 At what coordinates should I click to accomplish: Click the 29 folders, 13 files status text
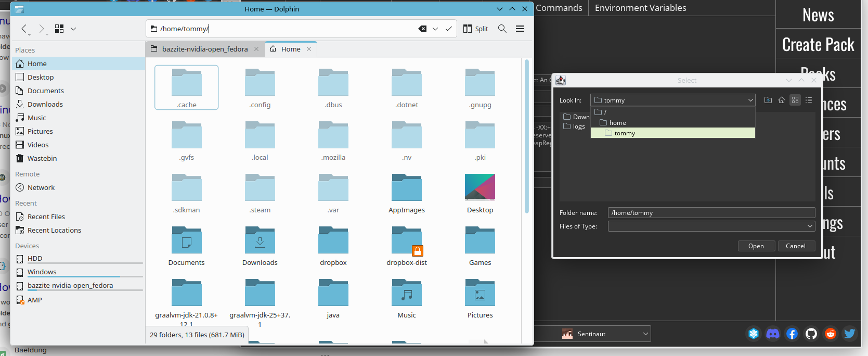pyautogui.click(x=197, y=335)
